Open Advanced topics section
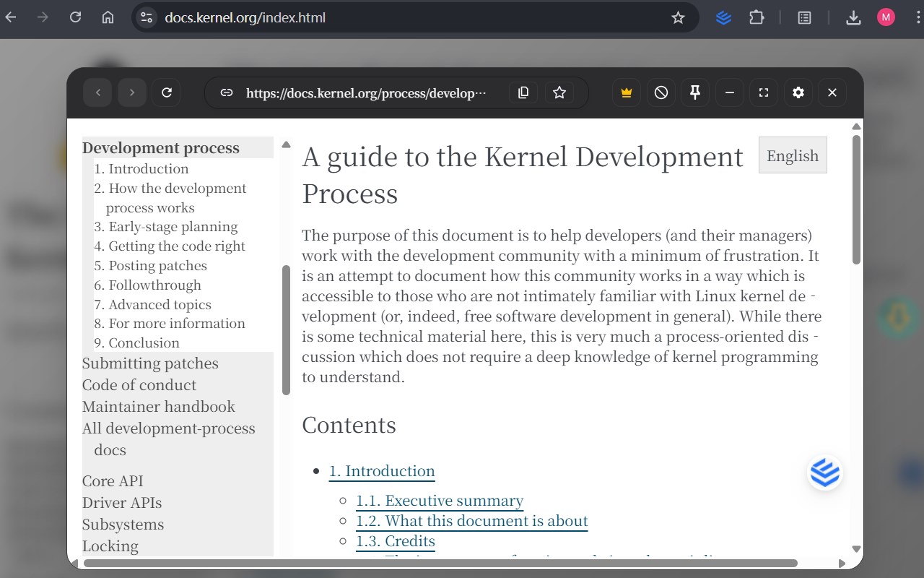Viewport: 924px width, 578px height. click(x=152, y=305)
